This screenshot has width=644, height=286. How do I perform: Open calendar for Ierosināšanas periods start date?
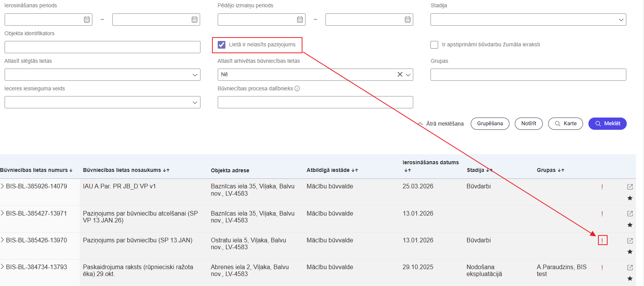coord(87,20)
